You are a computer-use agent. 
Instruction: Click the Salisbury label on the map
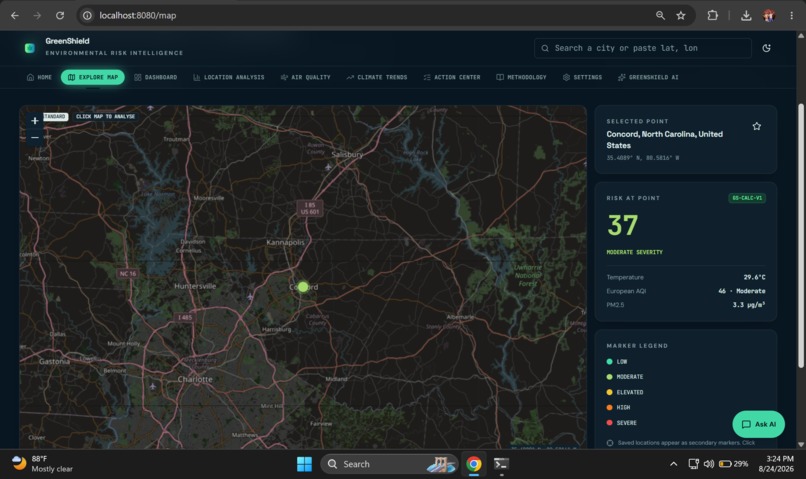click(347, 154)
